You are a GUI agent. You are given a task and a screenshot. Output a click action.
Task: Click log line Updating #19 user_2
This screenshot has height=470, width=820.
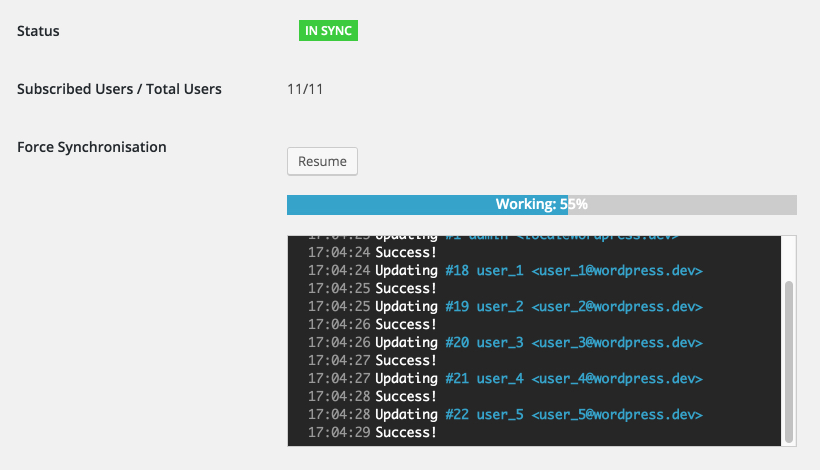coord(505,306)
